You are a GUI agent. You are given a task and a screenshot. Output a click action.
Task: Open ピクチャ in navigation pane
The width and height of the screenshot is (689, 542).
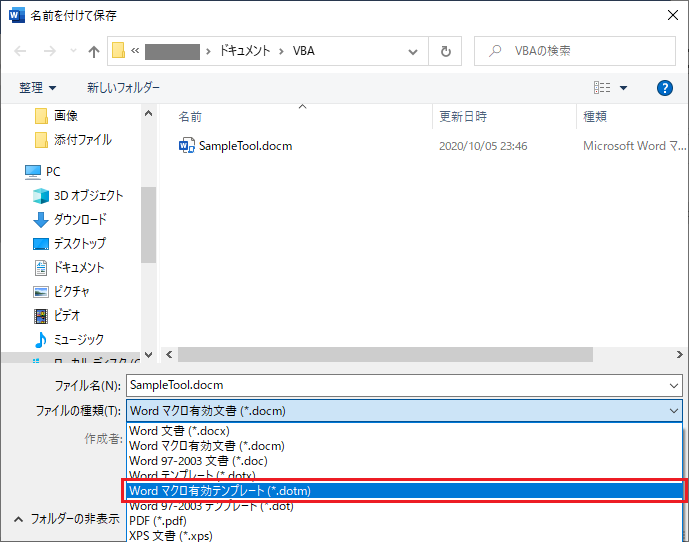(61, 291)
